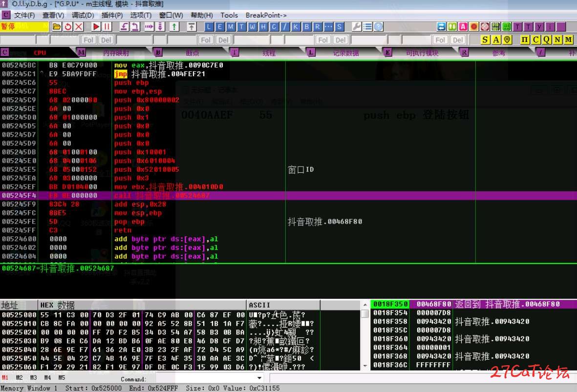Open Windows list with blue W button

pyautogui.click(x=253, y=26)
